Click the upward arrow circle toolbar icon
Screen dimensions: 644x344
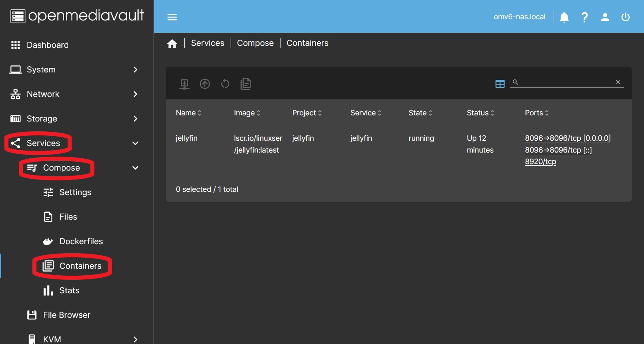[x=205, y=84]
